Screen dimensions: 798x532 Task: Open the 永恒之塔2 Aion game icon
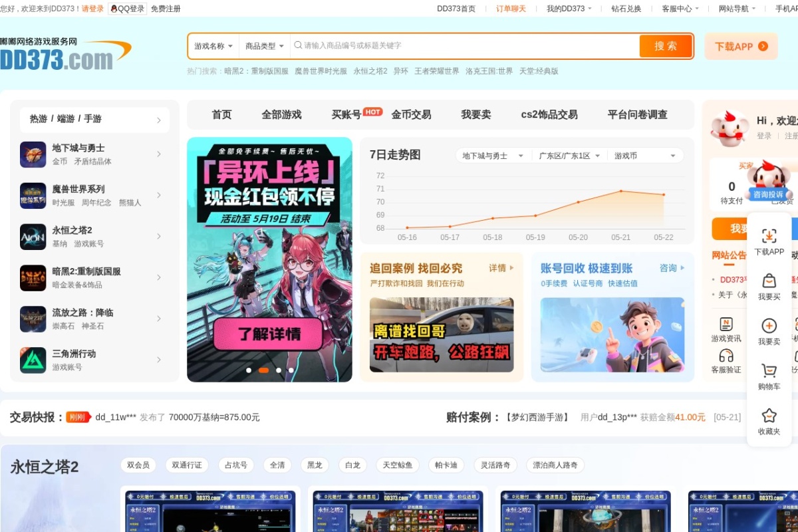point(33,237)
